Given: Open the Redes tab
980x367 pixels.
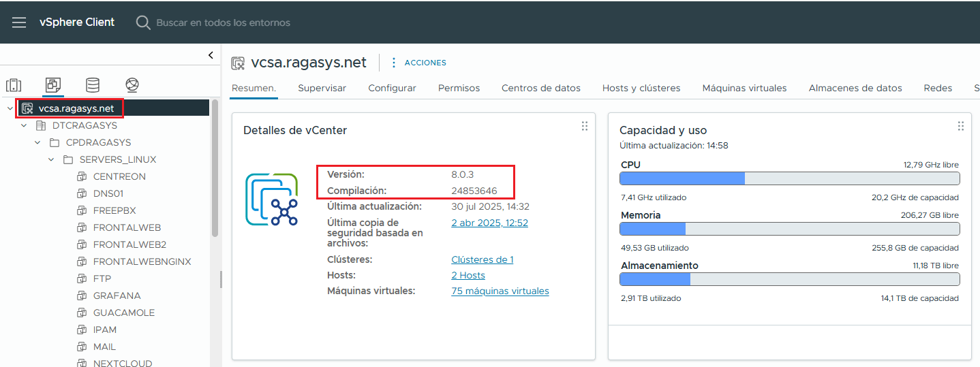Looking at the screenshot, I should [938, 88].
